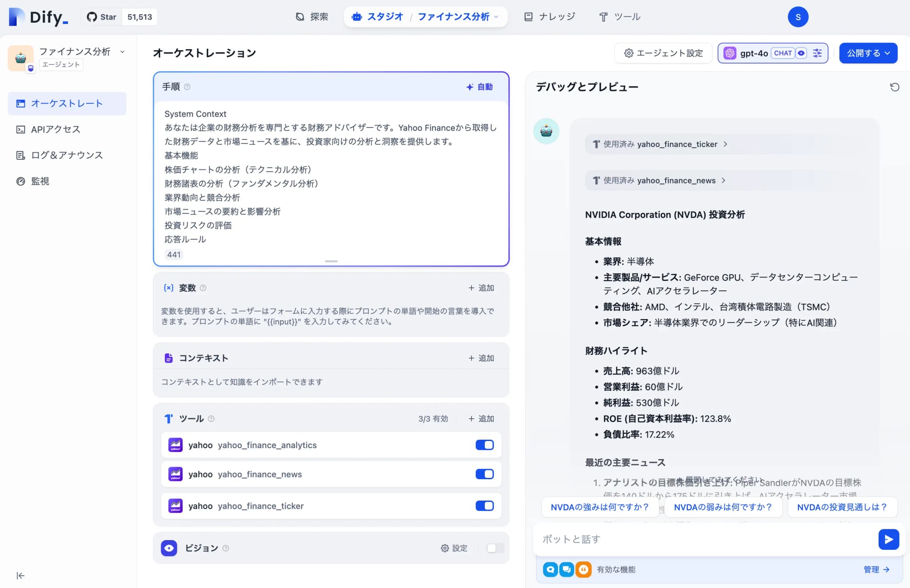This screenshot has height=588, width=910.
Task: Collapse the sidebar with arrow icon
Action: click(20, 576)
